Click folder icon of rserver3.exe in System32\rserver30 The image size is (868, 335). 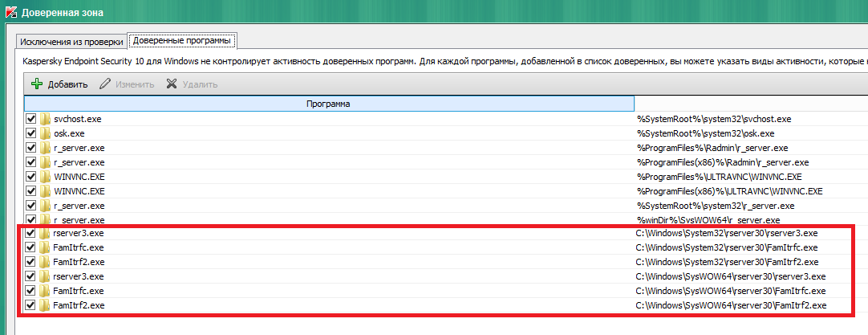[x=45, y=233]
